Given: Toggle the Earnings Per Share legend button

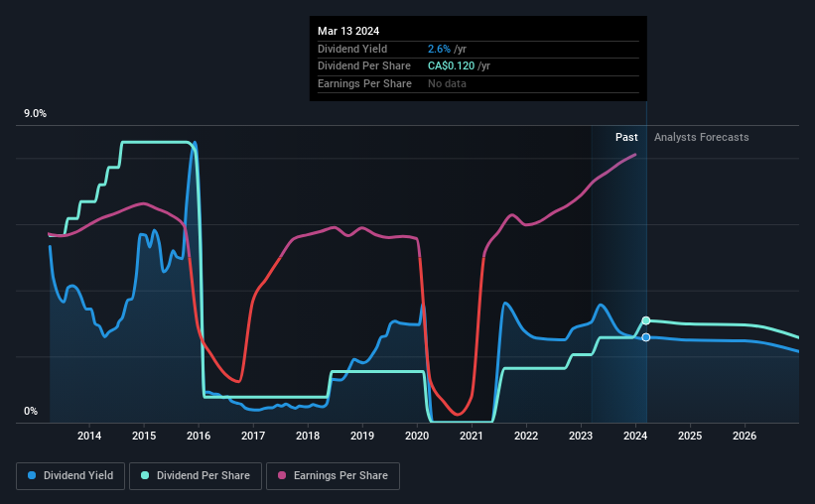Looking at the screenshot, I should point(333,476).
